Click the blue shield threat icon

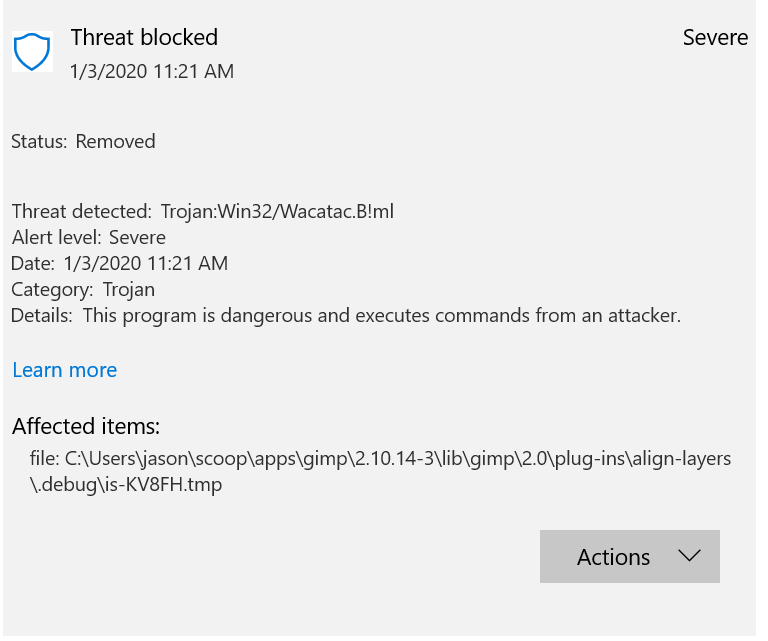pyautogui.click(x=32, y=51)
